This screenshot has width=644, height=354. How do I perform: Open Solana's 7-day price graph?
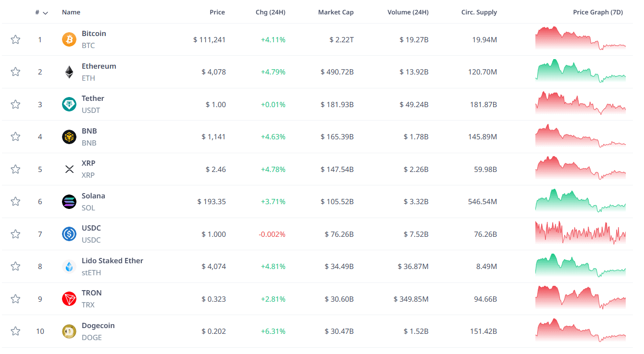click(581, 201)
